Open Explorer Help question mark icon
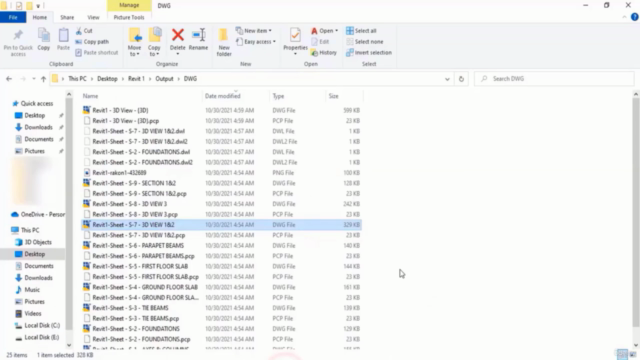This screenshot has width=640, height=360. click(635, 17)
